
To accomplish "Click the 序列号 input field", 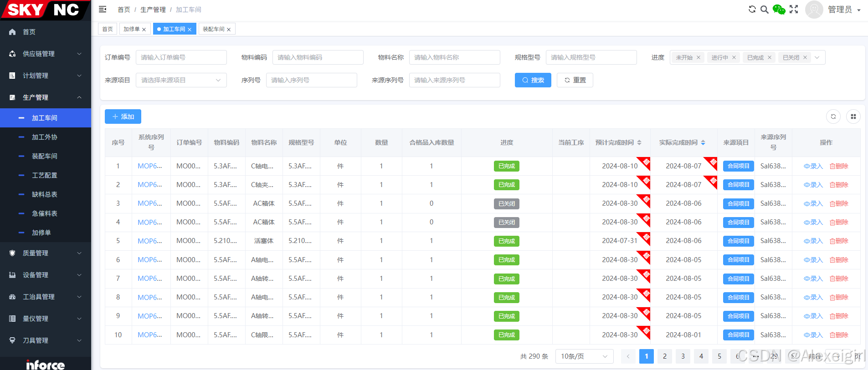I will (x=312, y=80).
